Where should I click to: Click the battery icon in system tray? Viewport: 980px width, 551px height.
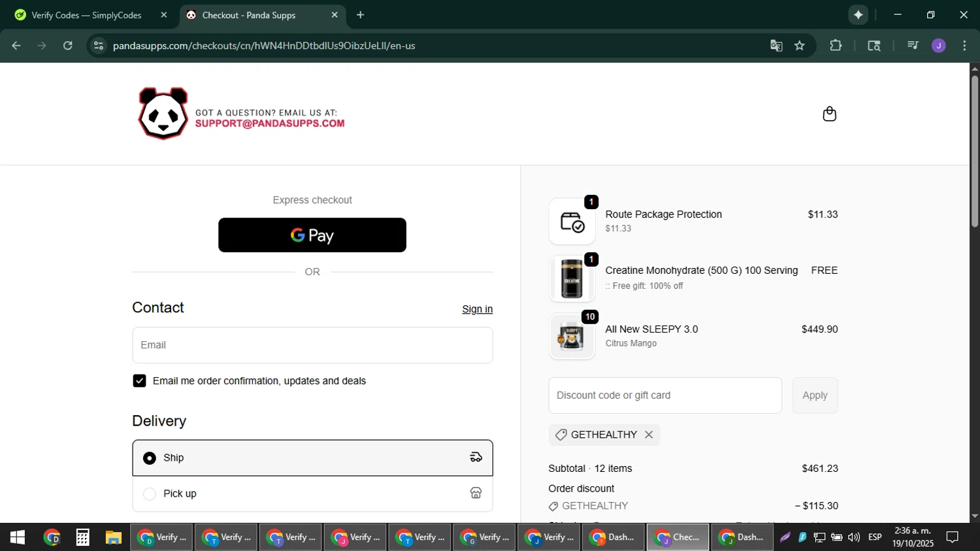point(837,537)
